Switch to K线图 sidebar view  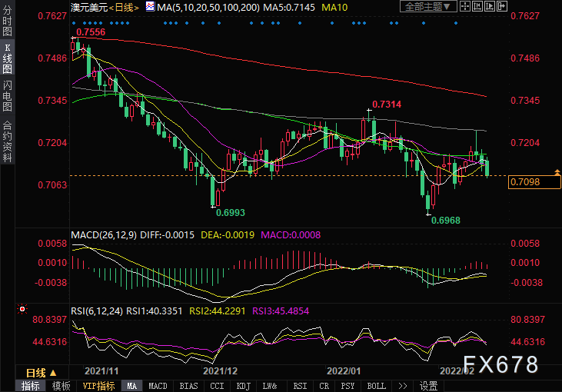pos(7,58)
